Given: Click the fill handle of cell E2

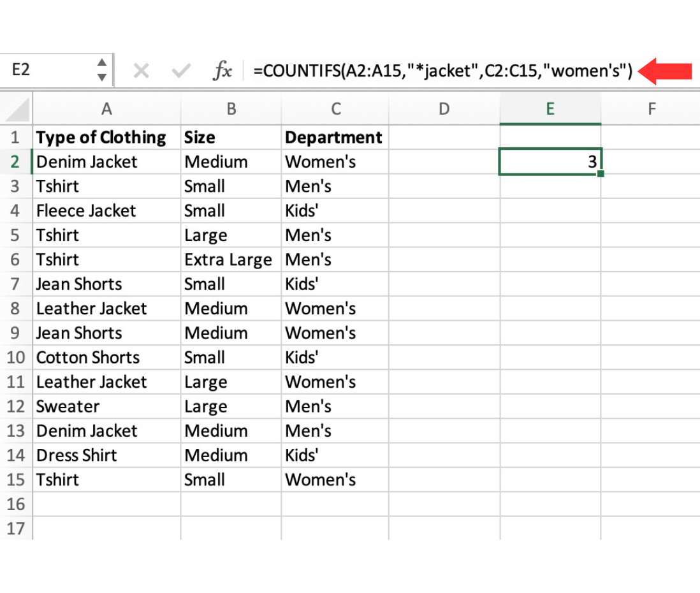Looking at the screenshot, I should point(601,173).
